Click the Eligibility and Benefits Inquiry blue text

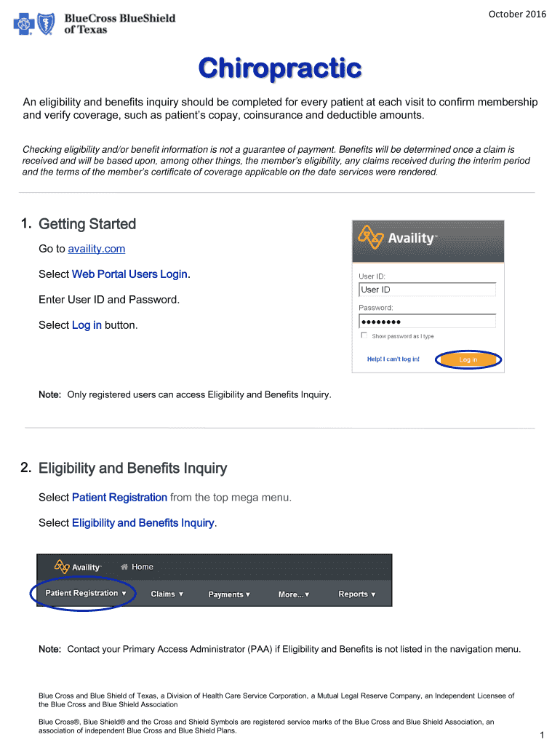143,523
